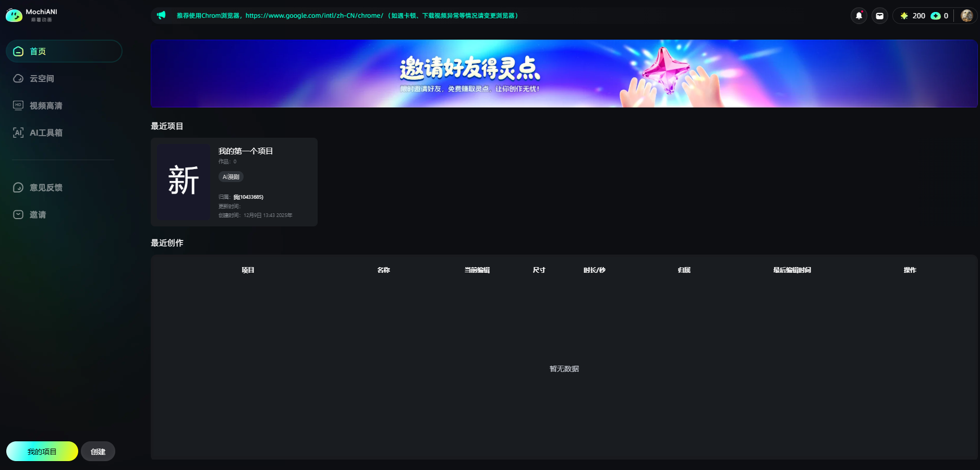
Task: Open the inbox message icon
Action: [879, 16]
